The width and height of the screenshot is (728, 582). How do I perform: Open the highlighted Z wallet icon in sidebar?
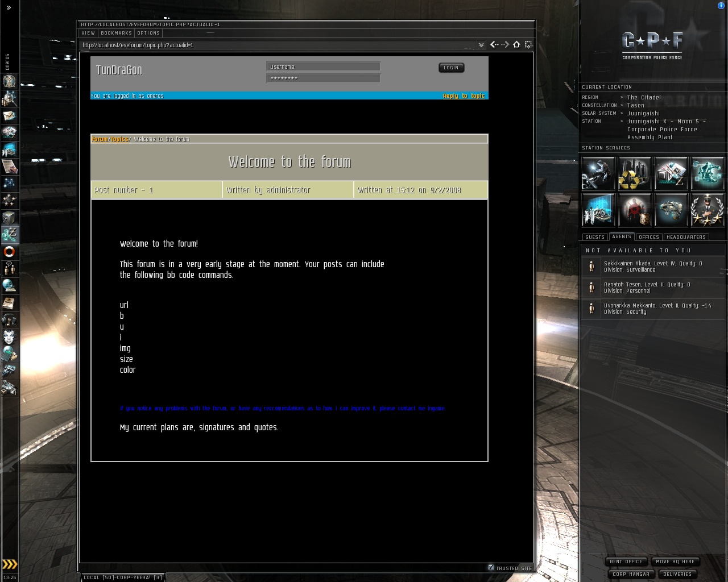(10, 235)
